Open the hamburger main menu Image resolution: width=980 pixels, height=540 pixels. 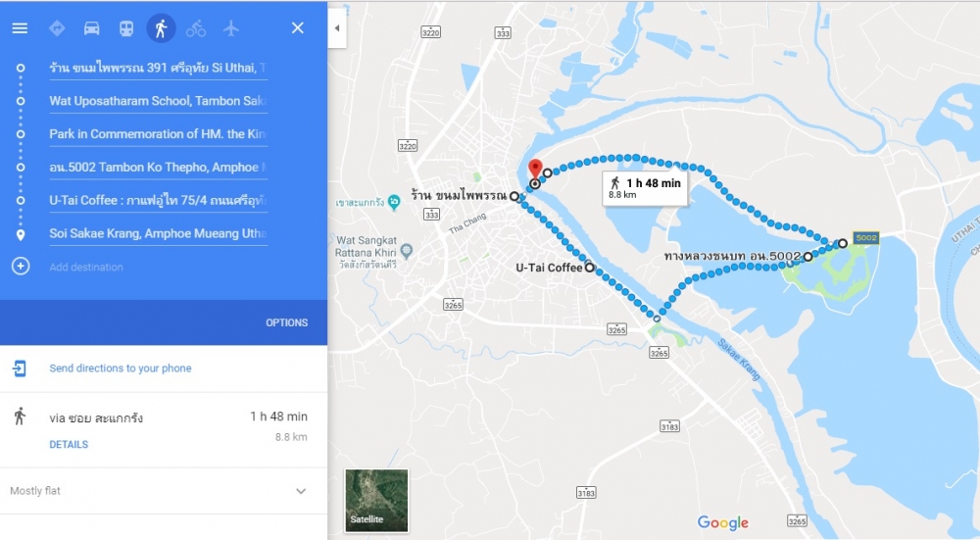[x=20, y=28]
